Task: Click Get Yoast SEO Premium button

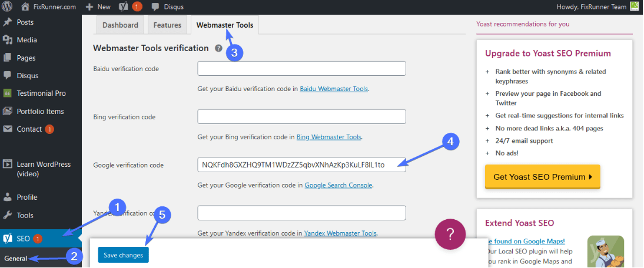Action: 543,177
